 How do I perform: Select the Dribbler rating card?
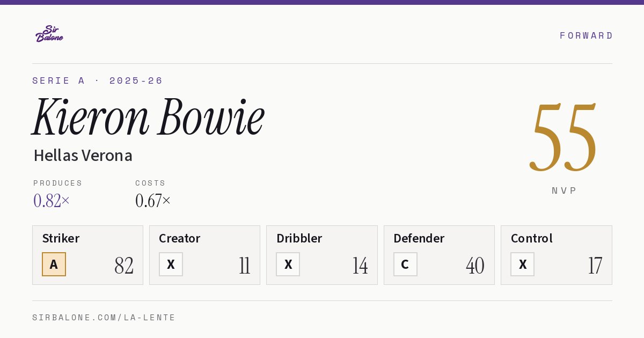[322, 255]
